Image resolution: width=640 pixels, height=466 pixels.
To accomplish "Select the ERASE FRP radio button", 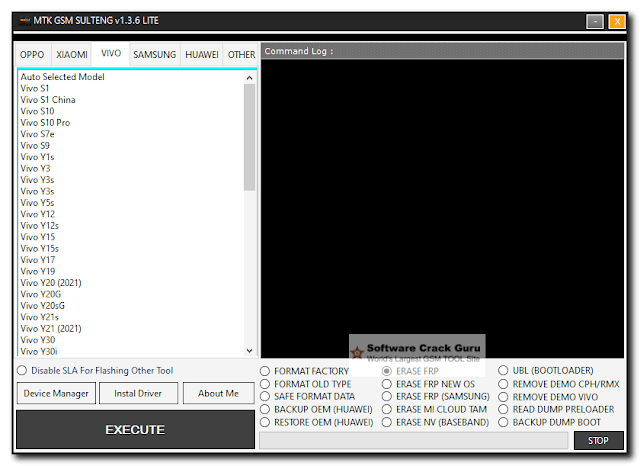I will [x=387, y=371].
